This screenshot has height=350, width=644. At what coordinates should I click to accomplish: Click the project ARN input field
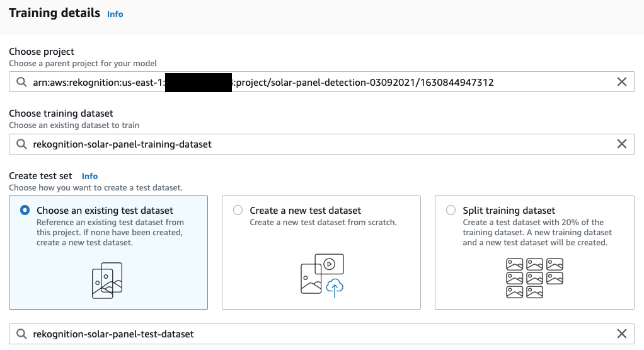[x=321, y=82]
